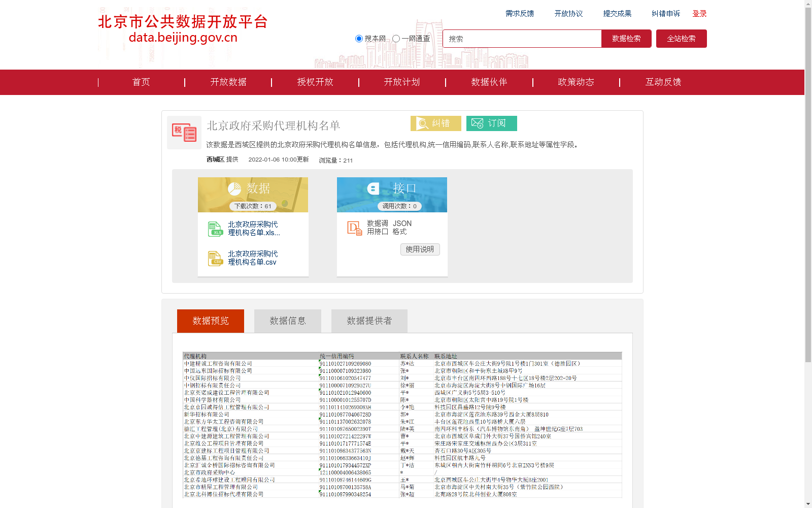Open 授权开放 navigation menu
The image size is (812, 508).
(x=315, y=82)
